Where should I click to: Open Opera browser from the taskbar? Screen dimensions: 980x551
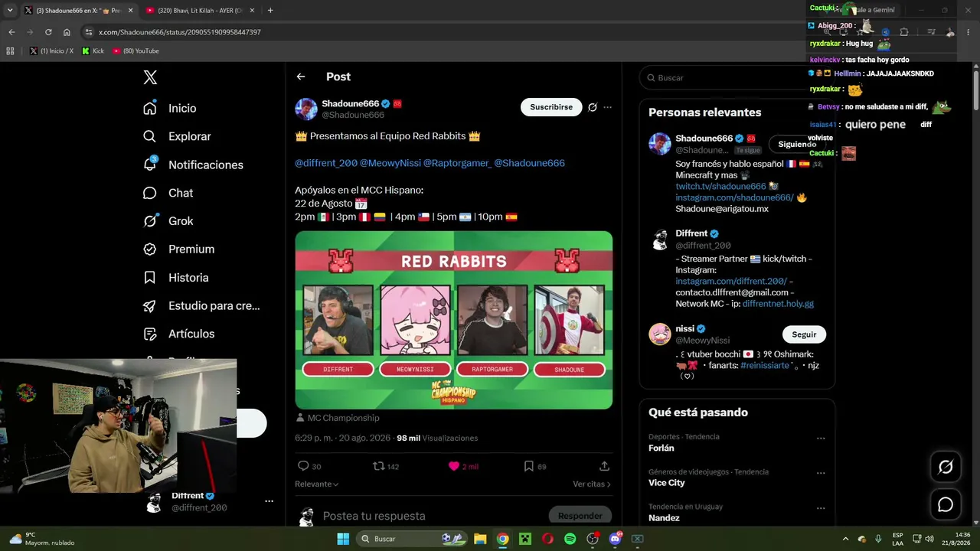click(x=547, y=539)
